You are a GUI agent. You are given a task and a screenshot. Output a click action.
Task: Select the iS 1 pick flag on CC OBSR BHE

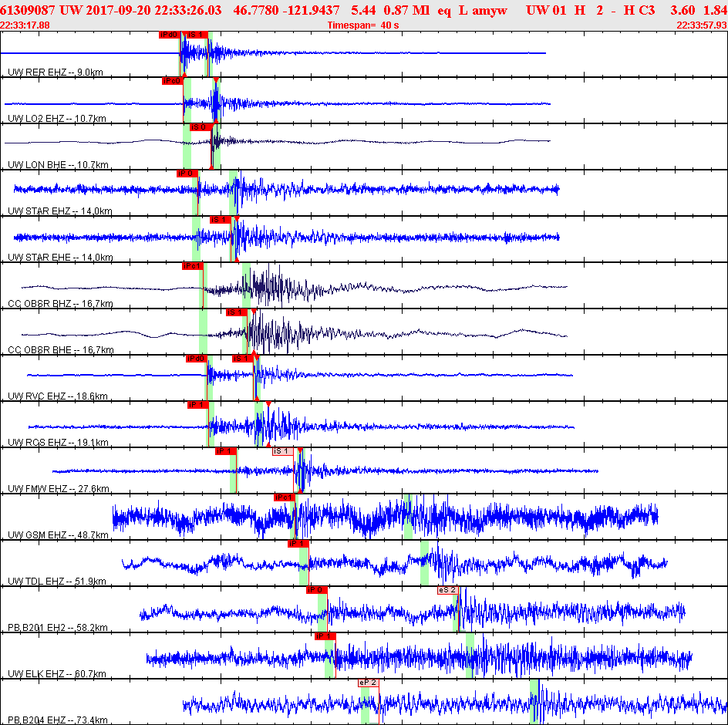(x=237, y=312)
